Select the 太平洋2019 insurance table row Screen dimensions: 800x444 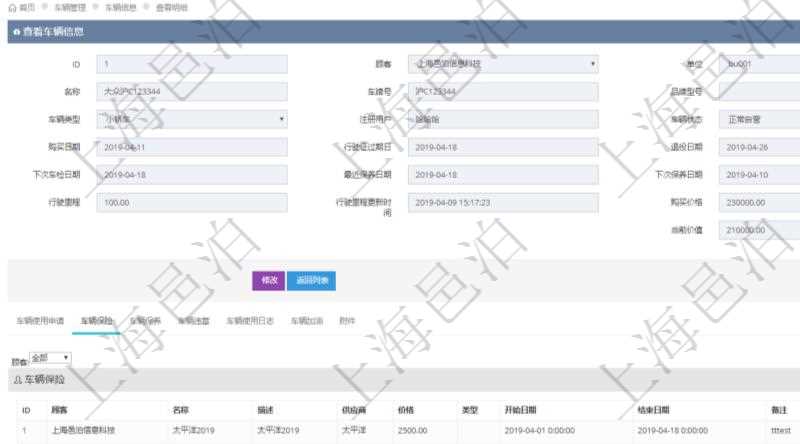click(400, 430)
